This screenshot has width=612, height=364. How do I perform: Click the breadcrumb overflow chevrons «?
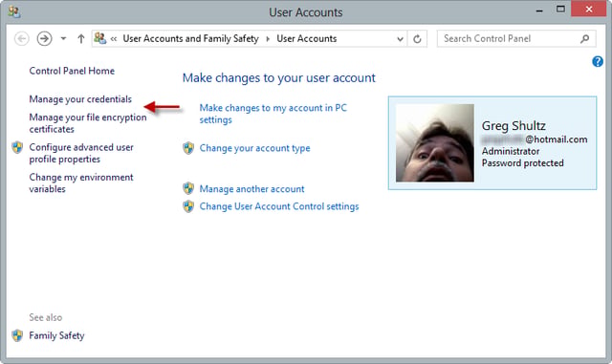click(x=114, y=38)
